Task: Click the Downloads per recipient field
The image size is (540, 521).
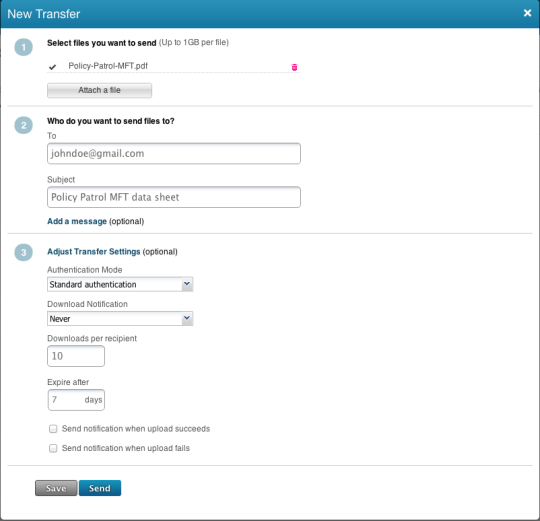Action: [x=76, y=356]
